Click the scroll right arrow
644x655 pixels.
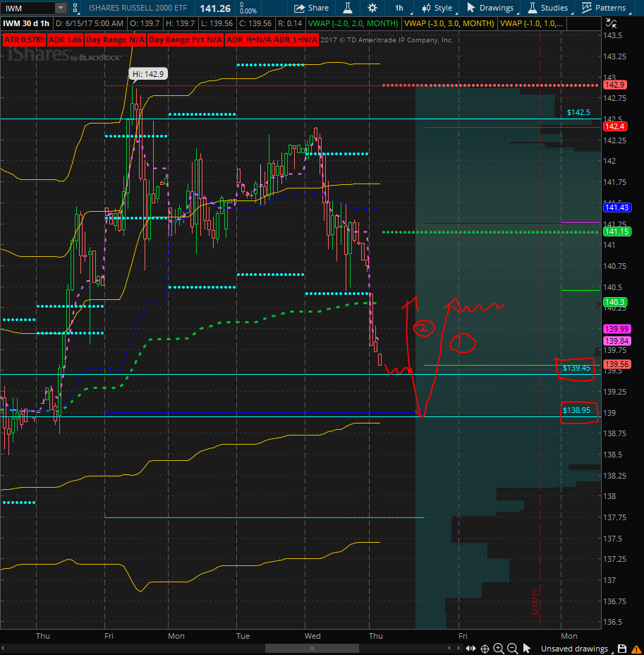pyautogui.click(x=458, y=649)
